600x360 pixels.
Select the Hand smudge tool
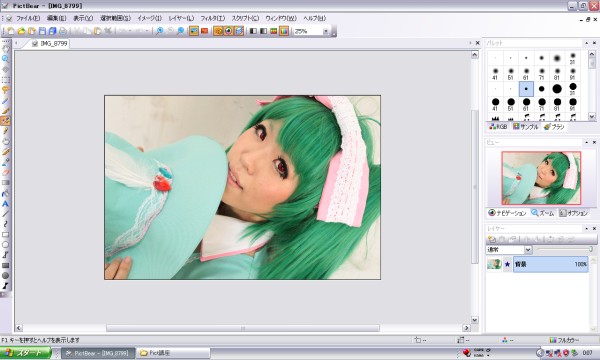(5, 141)
